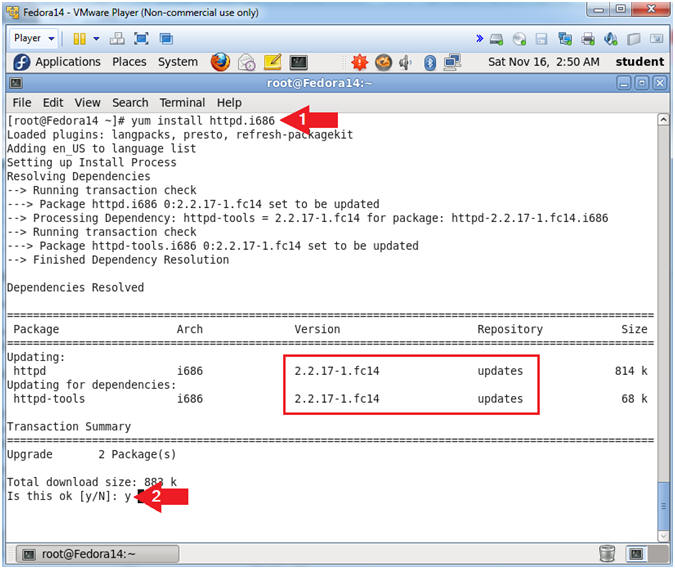Open the volume control speaker icon
Viewport: 675px width, 569px height.
click(x=405, y=63)
